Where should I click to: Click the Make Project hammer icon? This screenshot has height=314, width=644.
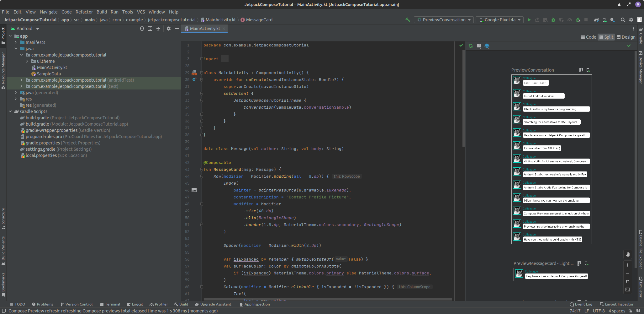(x=408, y=20)
